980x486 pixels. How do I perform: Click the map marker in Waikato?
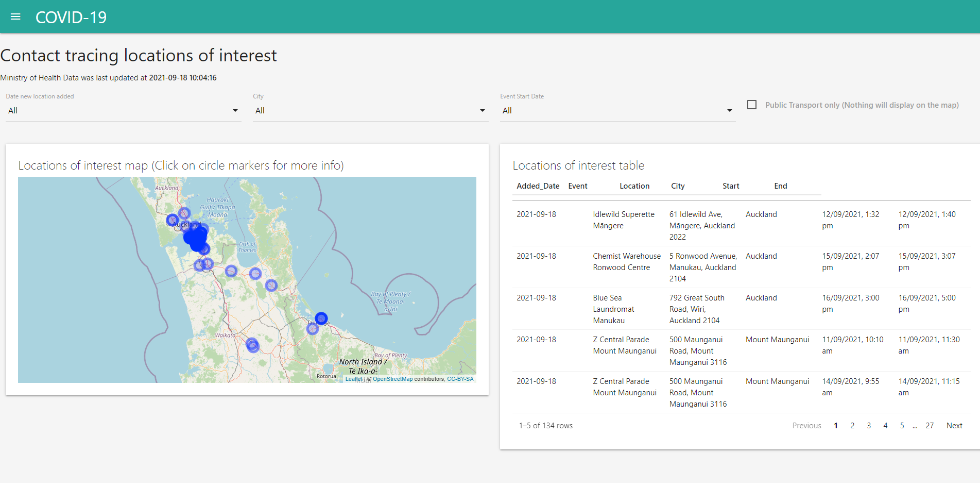pos(252,345)
